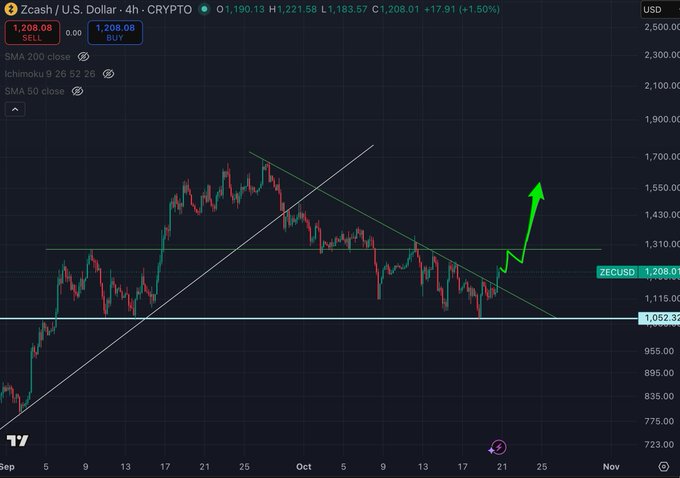
Task: Toggle visibility of SMA 50 close indicator
Action: pyautogui.click(x=77, y=92)
